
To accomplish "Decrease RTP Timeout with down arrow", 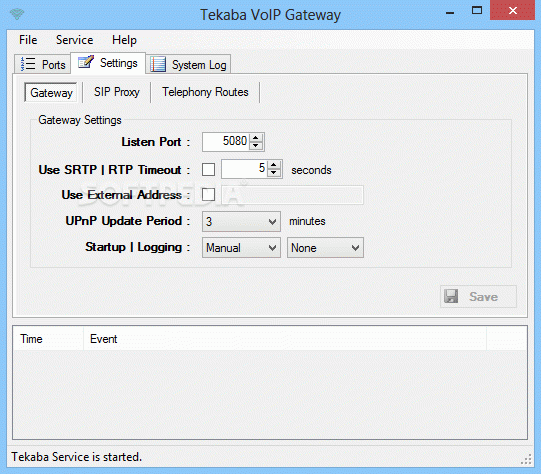I will (274, 173).
